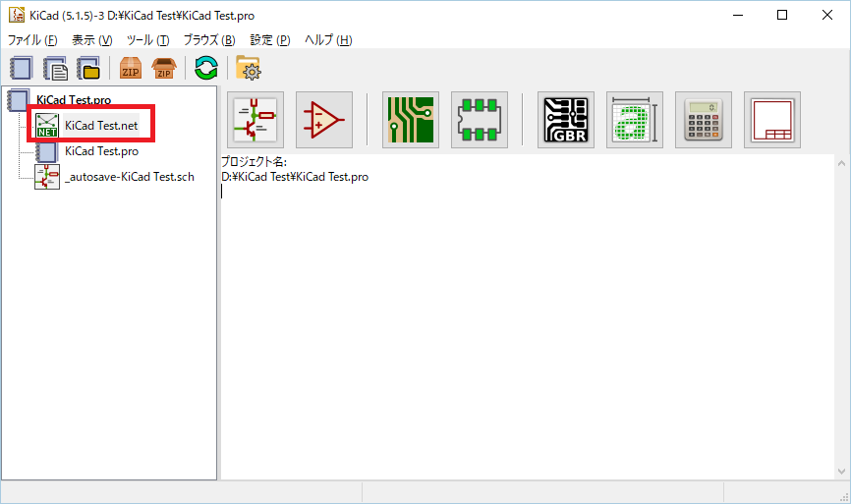Screen dimensions: 851x504
Task: Launch the Footprint editor
Action: [480, 120]
